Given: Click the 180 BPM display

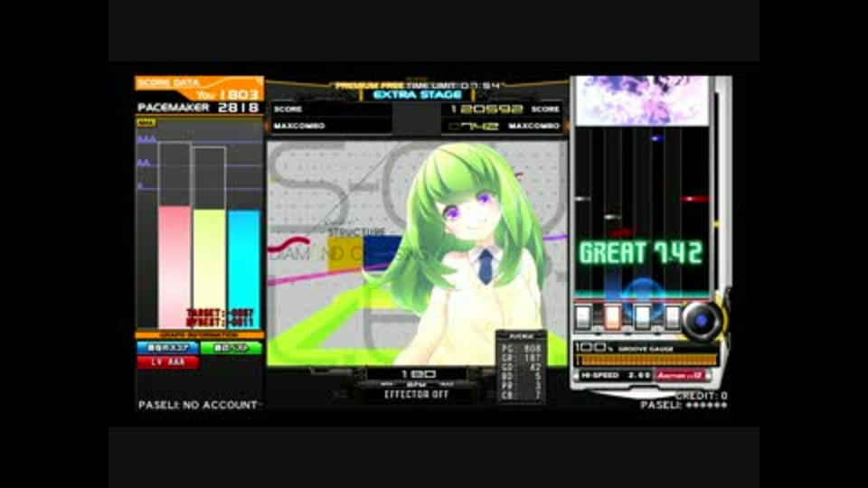Looking at the screenshot, I should [x=418, y=374].
